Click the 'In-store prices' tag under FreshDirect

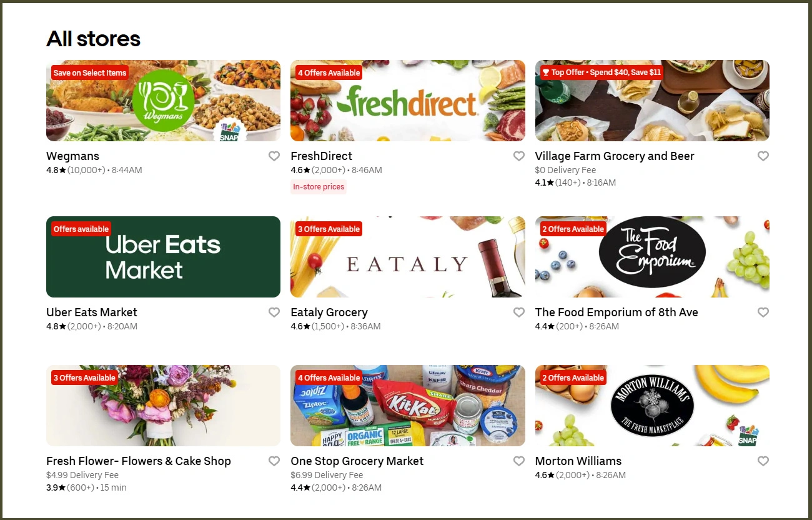tap(319, 187)
